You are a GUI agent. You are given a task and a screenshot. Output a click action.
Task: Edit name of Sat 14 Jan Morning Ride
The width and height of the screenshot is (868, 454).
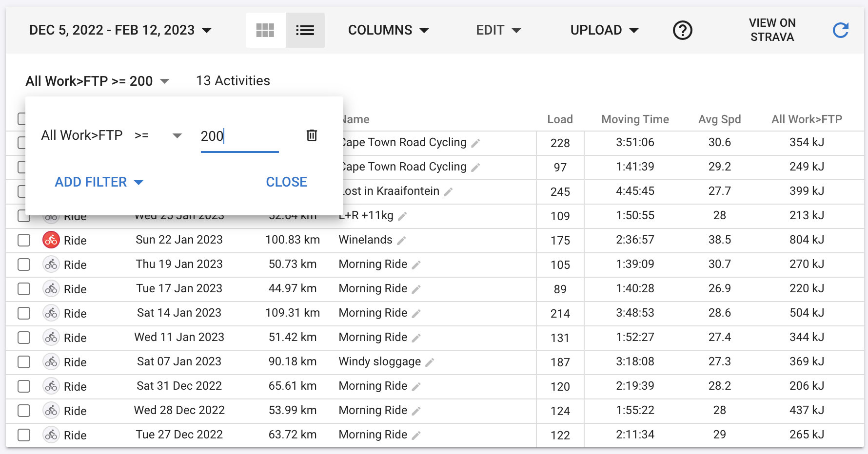coord(416,314)
